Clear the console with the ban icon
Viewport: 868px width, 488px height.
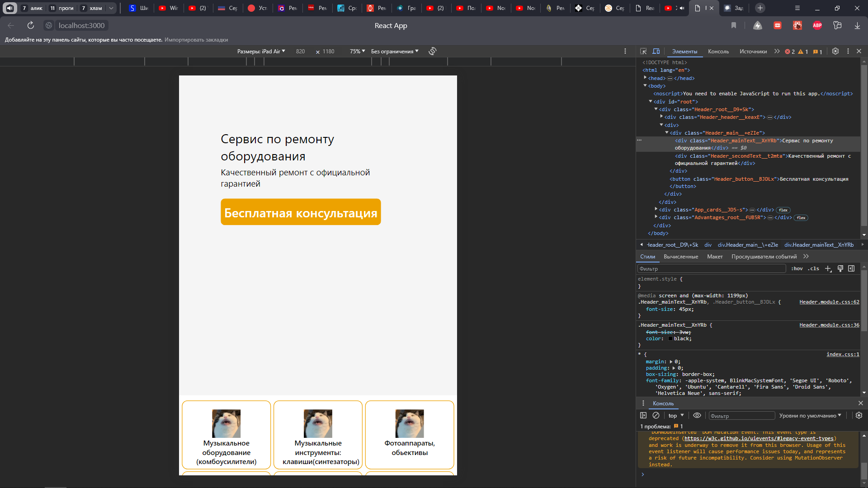pos(656,415)
